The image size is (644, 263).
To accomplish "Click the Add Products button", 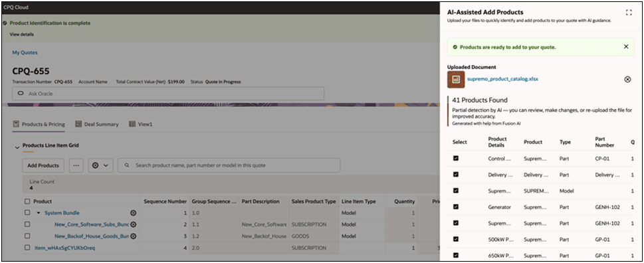I will 43,165.
